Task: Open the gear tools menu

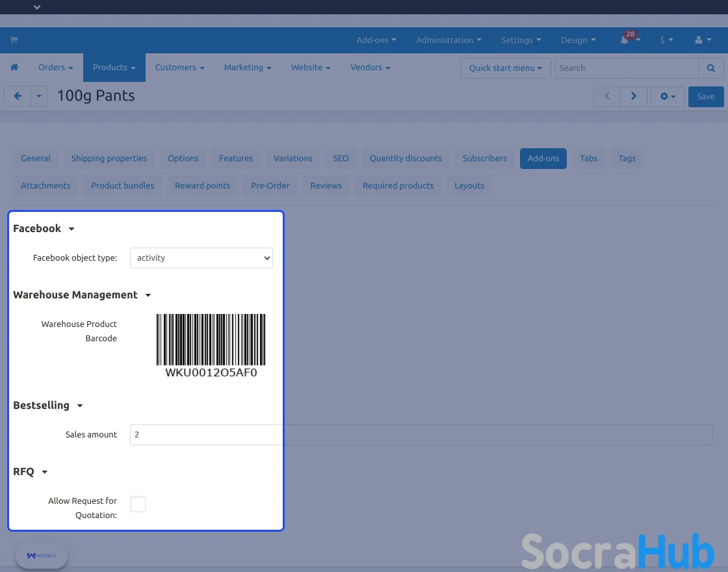Action: (x=668, y=97)
